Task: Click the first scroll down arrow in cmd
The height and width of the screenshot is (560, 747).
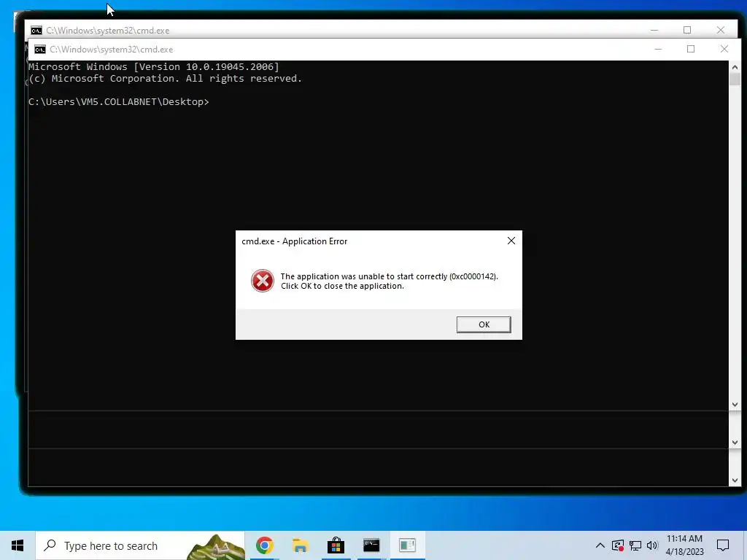Action: pos(735,405)
